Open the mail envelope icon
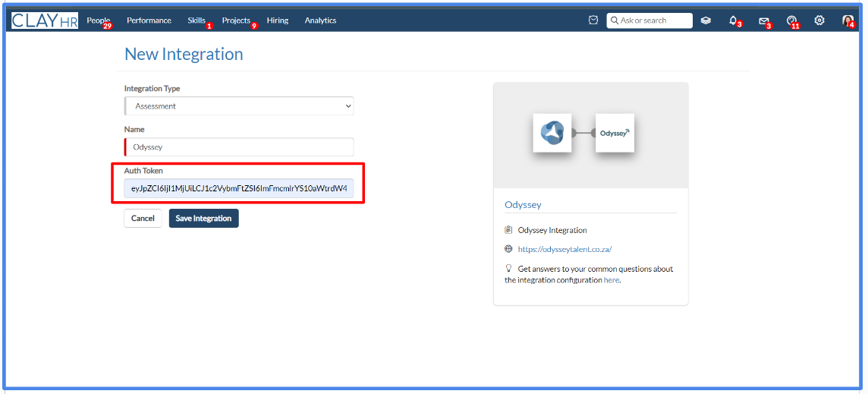The width and height of the screenshot is (868, 394). pos(763,21)
